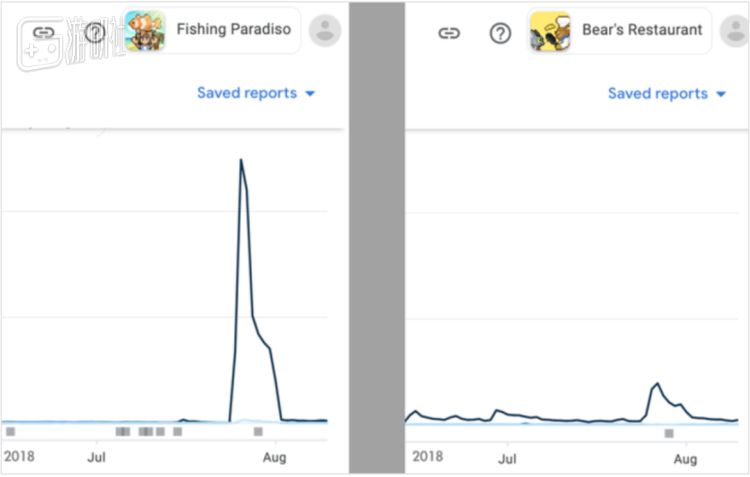
Task: Open help in the Fishing Paradiso panel
Action: click(x=95, y=31)
